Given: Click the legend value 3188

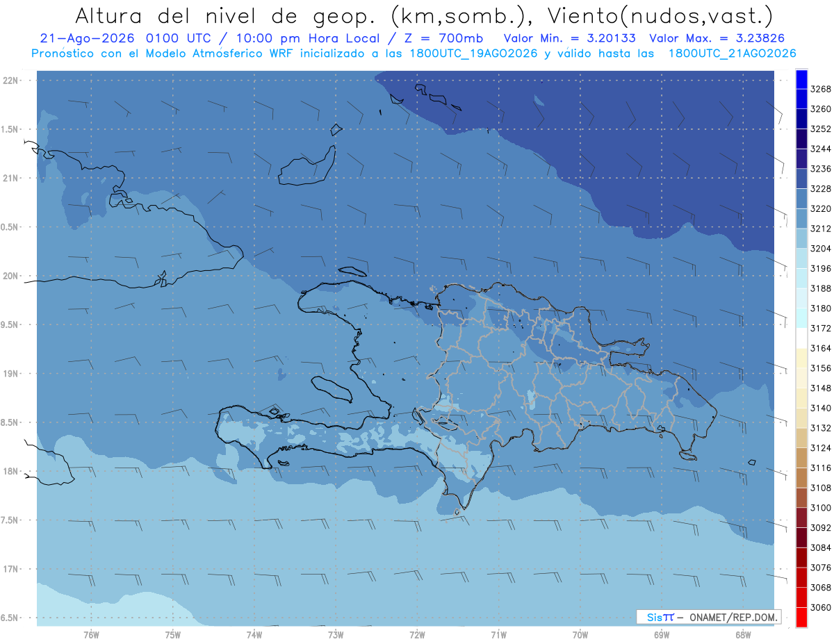Looking at the screenshot, I should 821,288.
